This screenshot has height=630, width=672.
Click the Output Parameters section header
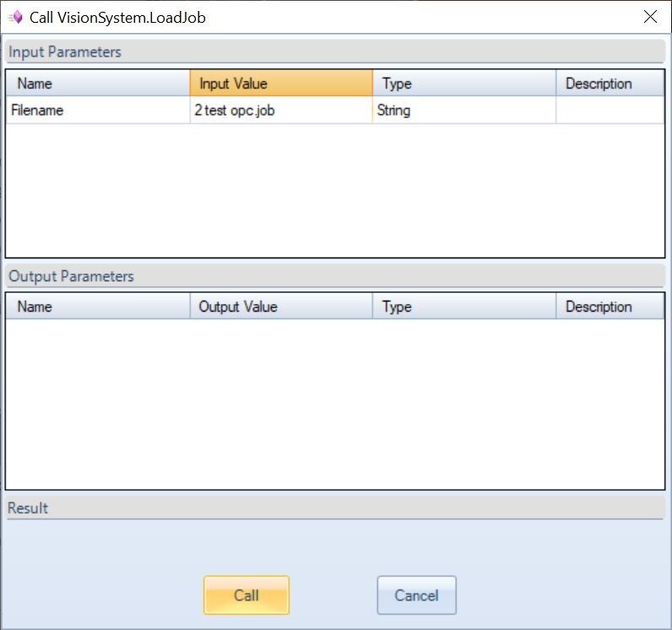(71, 276)
